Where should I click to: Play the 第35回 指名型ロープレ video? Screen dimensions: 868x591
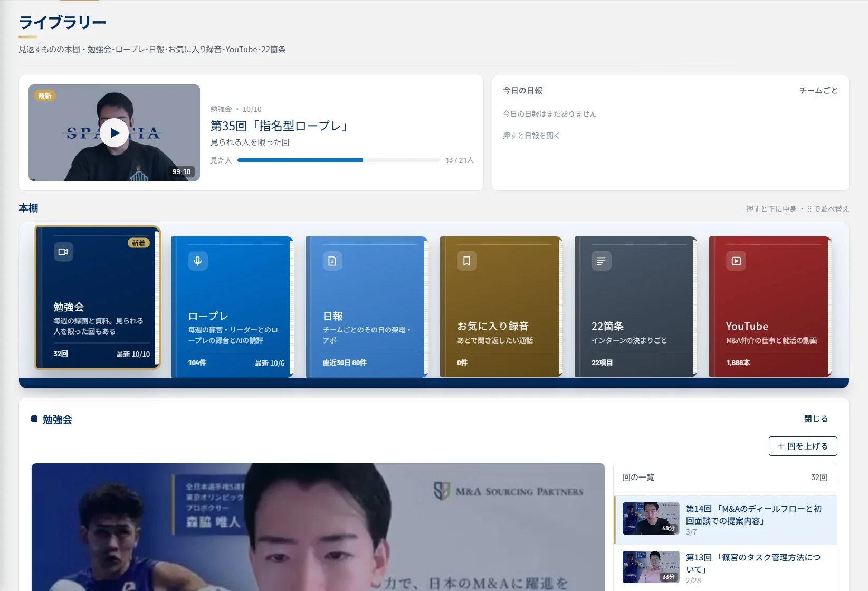(x=115, y=133)
